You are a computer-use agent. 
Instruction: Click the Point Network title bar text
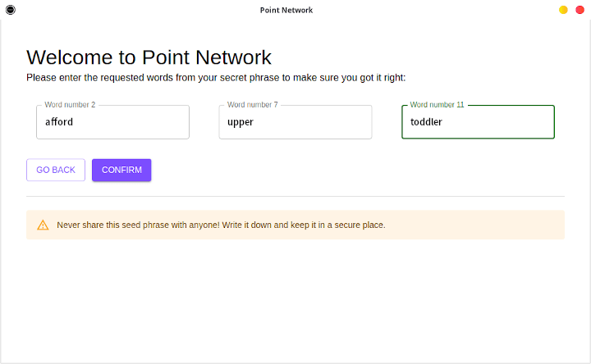tap(286, 11)
